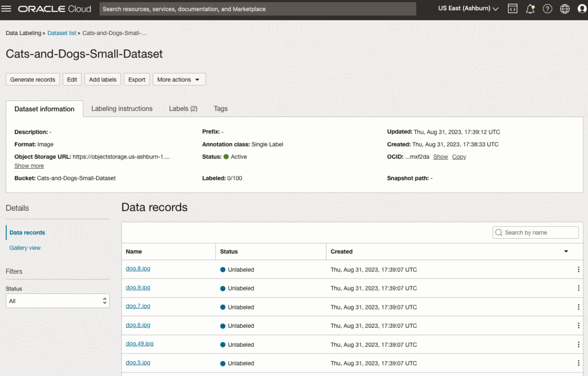The height and width of the screenshot is (376, 588).
Task: Switch to Gallery view
Action: [x=25, y=248]
